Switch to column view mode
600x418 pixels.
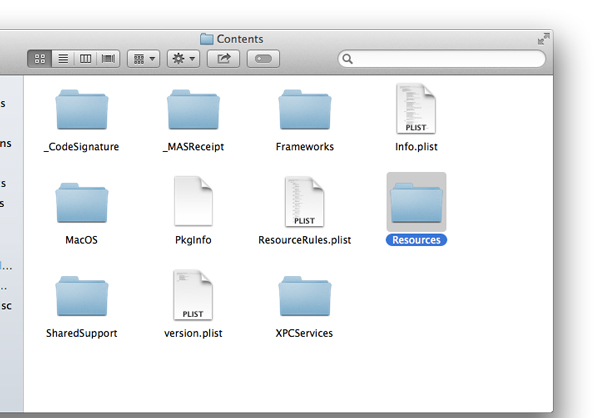click(x=85, y=59)
